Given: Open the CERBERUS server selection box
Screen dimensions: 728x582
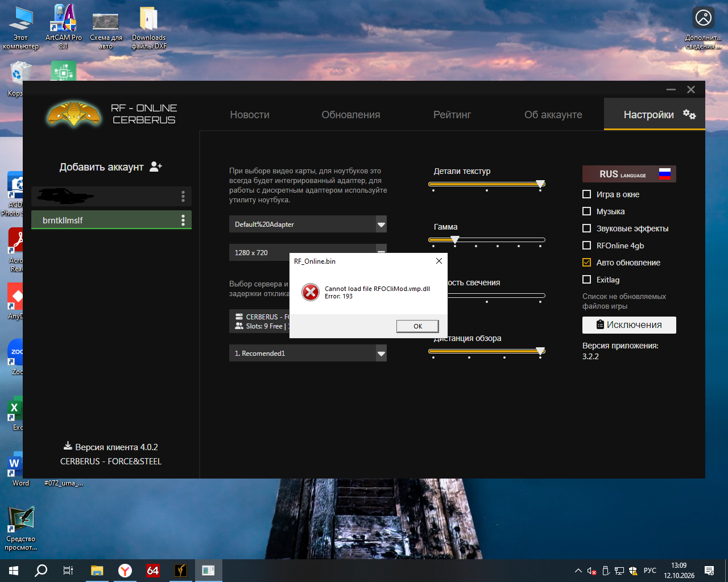Looking at the screenshot, I should click(259, 321).
